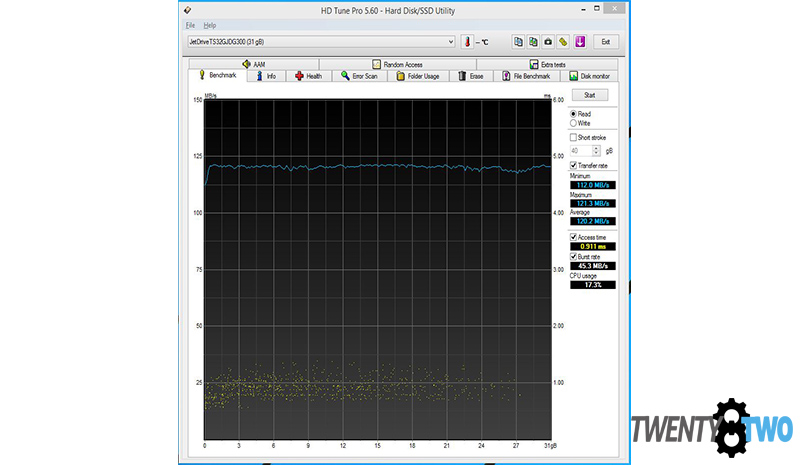
Task: Click the Average value 120.2 MB/s
Action: click(x=592, y=221)
